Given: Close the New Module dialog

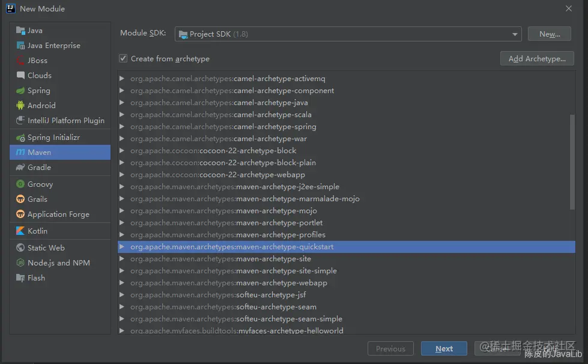Looking at the screenshot, I should [x=569, y=8].
